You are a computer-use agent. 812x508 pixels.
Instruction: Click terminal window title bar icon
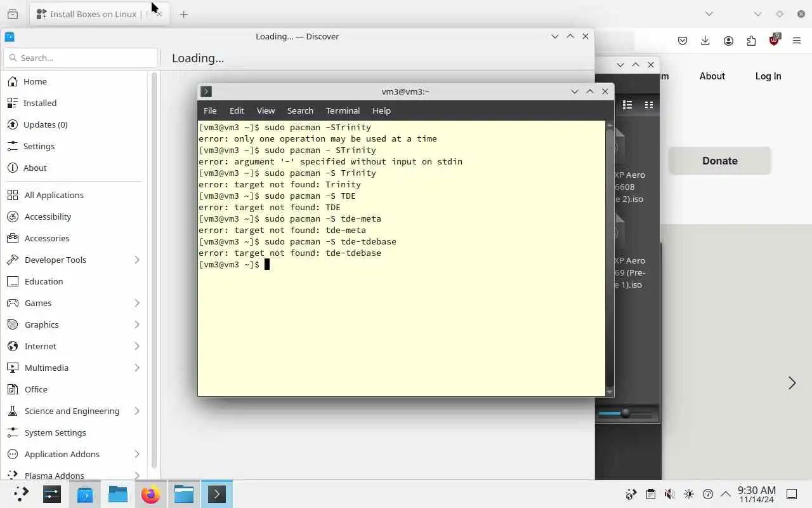click(x=206, y=91)
